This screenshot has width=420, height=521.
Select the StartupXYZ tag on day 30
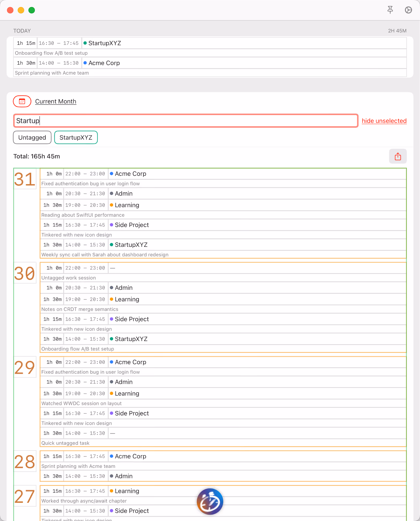(x=131, y=339)
